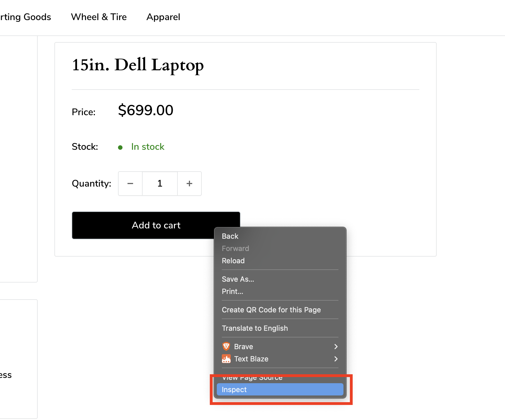This screenshot has width=505, height=420.
Task: Click the quantity input field
Action: point(160,184)
